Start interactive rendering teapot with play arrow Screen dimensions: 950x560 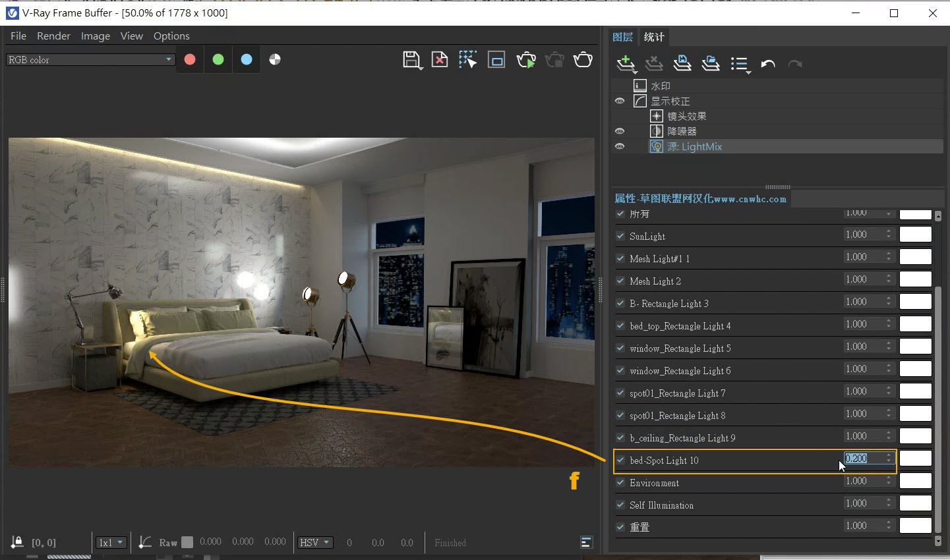click(x=526, y=60)
